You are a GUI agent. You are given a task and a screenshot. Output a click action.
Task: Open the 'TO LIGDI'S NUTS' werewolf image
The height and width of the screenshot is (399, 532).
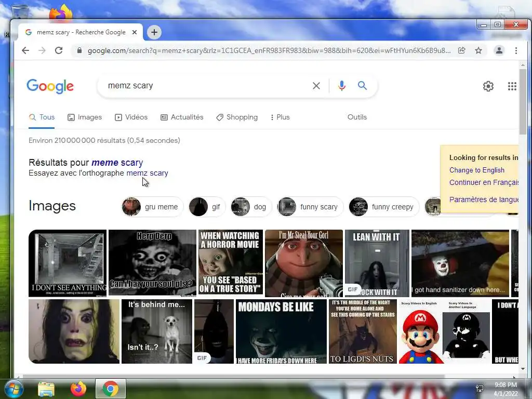click(363, 331)
